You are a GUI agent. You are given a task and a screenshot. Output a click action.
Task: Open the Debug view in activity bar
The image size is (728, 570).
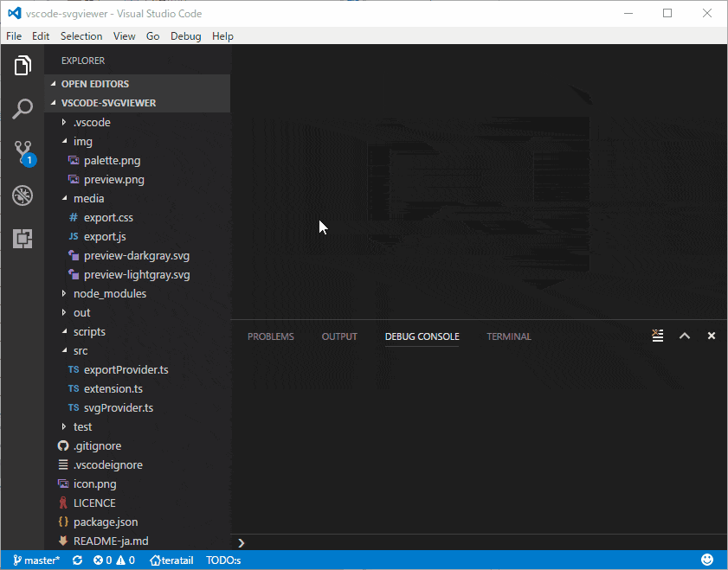click(x=23, y=195)
